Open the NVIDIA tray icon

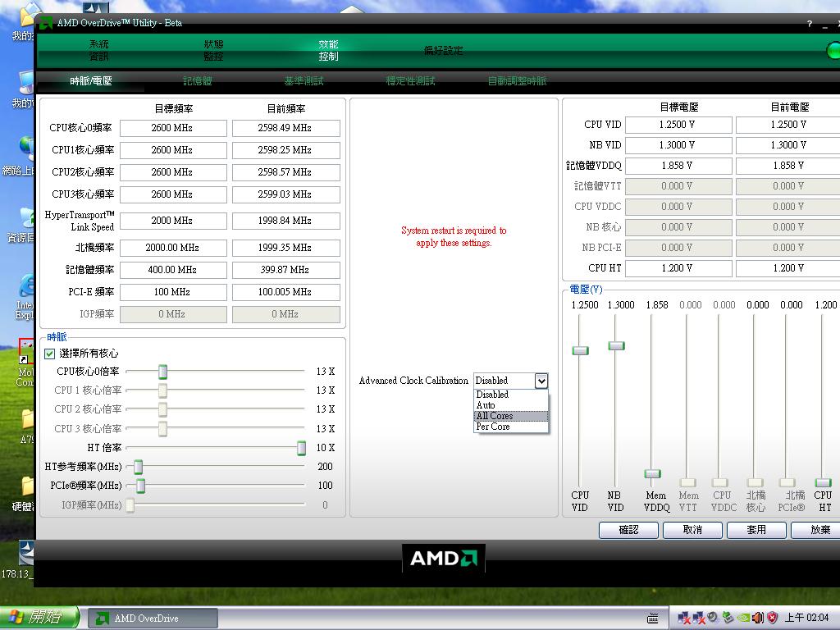coord(743,618)
